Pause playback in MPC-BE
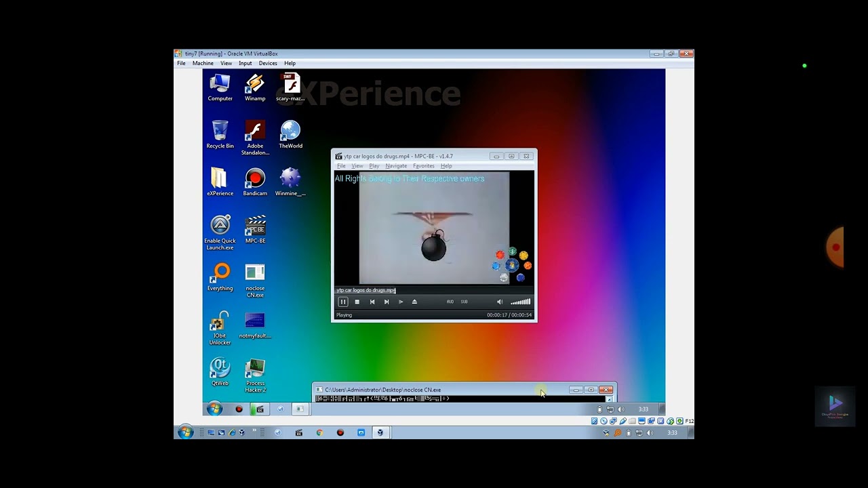This screenshot has height=488, width=868. point(343,302)
